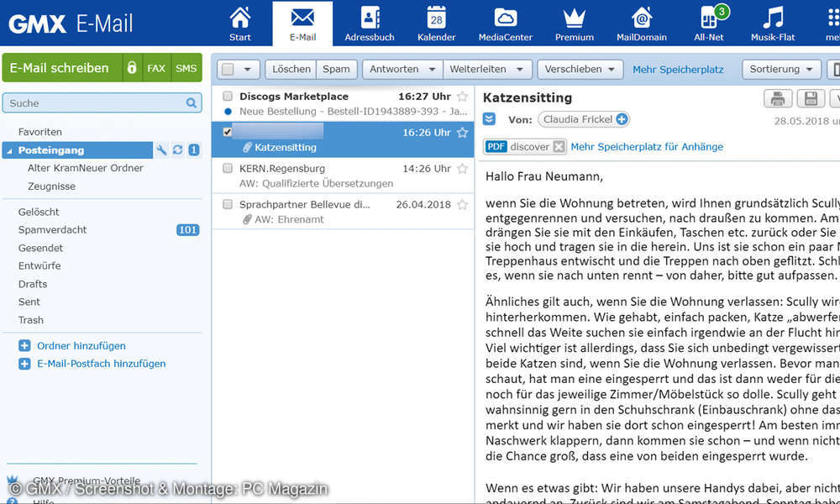Switch to the E-Mail tab

coord(302,24)
